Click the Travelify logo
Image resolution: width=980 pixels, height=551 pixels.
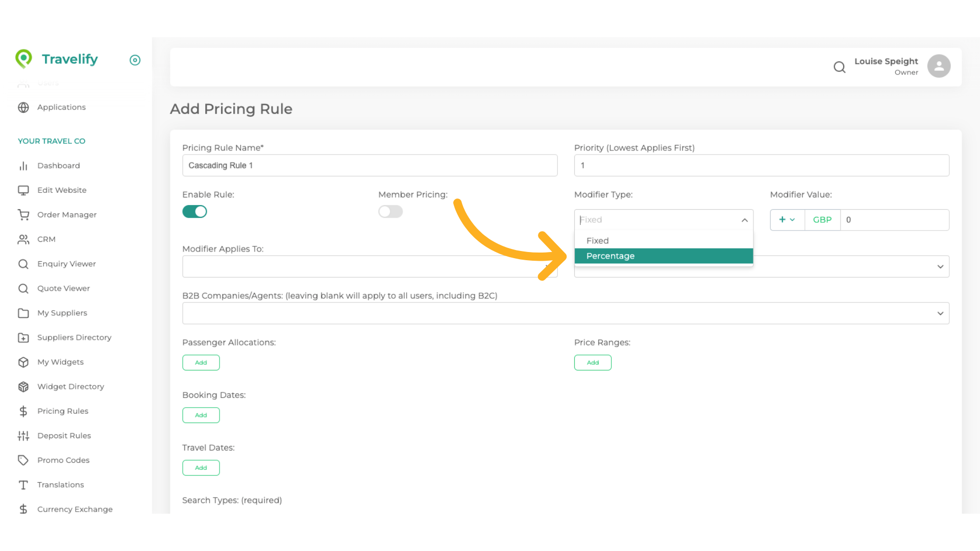(56, 59)
